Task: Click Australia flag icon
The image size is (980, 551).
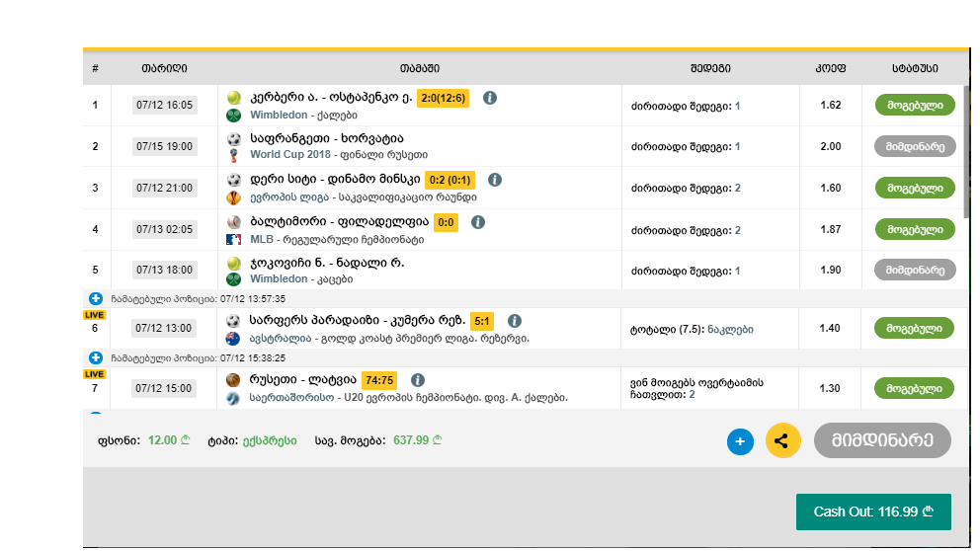Action: tap(233, 339)
